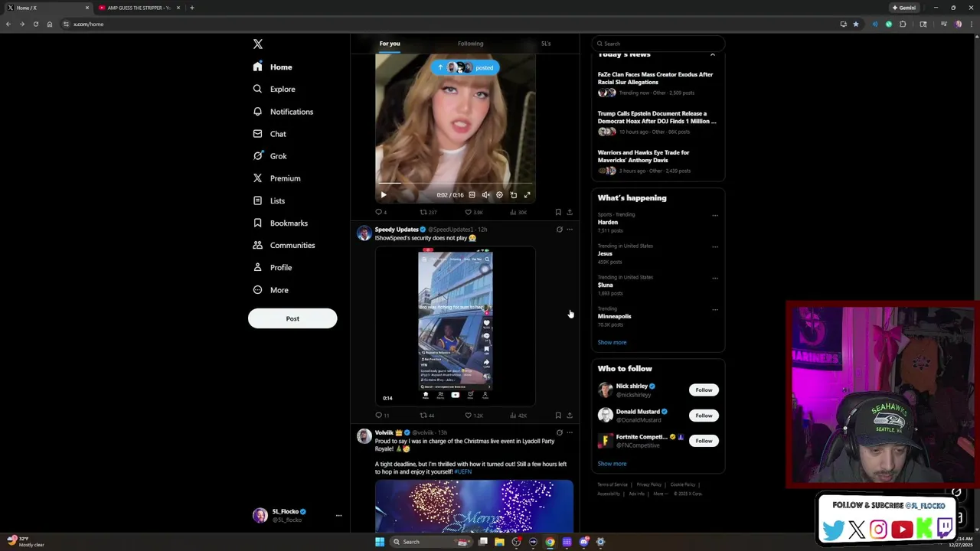Click the X search field

(658, 44)
